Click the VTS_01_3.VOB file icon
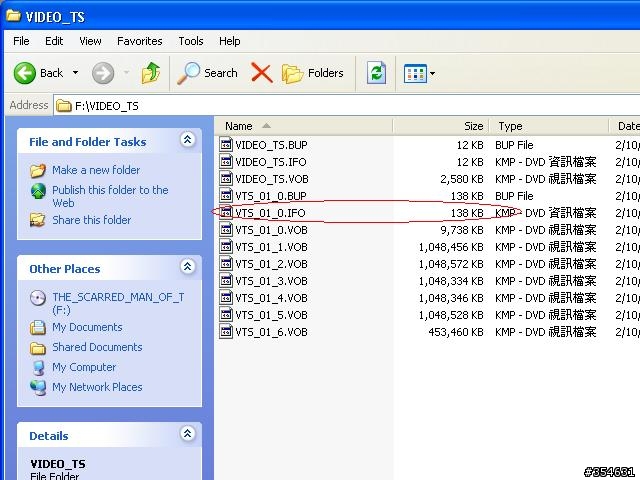Viewport: 640px width, 480px height. (x=226, y=281)
